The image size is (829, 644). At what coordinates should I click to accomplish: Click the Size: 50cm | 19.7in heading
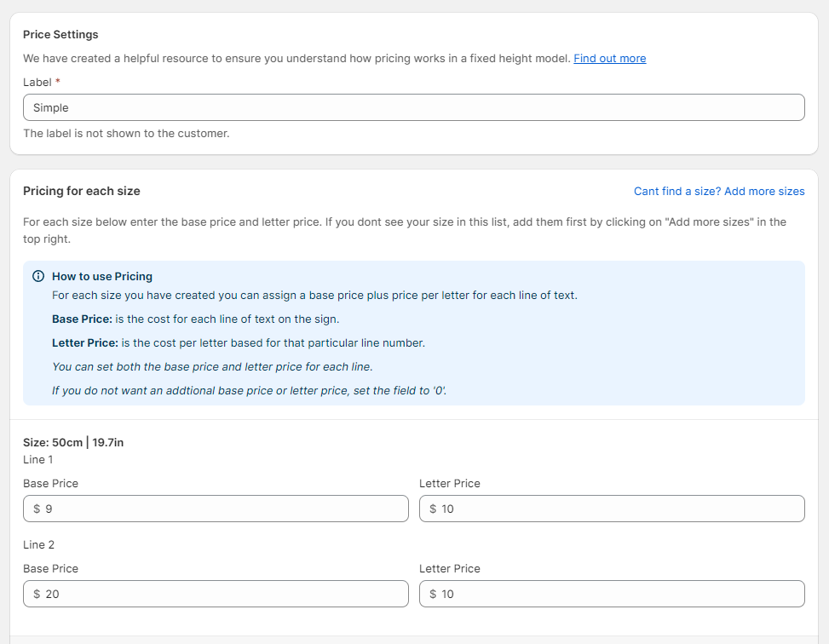pyautogui.click(x=73, y=442)
